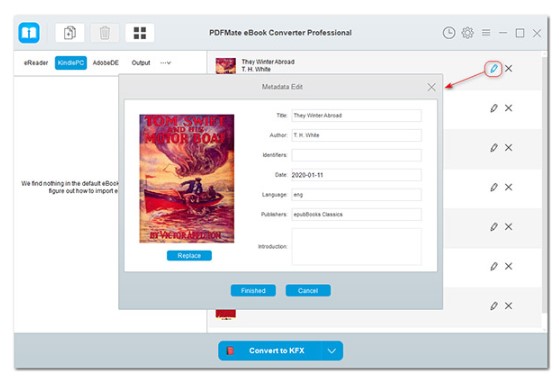The width and height of the screenshot is (559, 376).
Task: Click the Replace cover button
Action: click(x=189, y=256)
